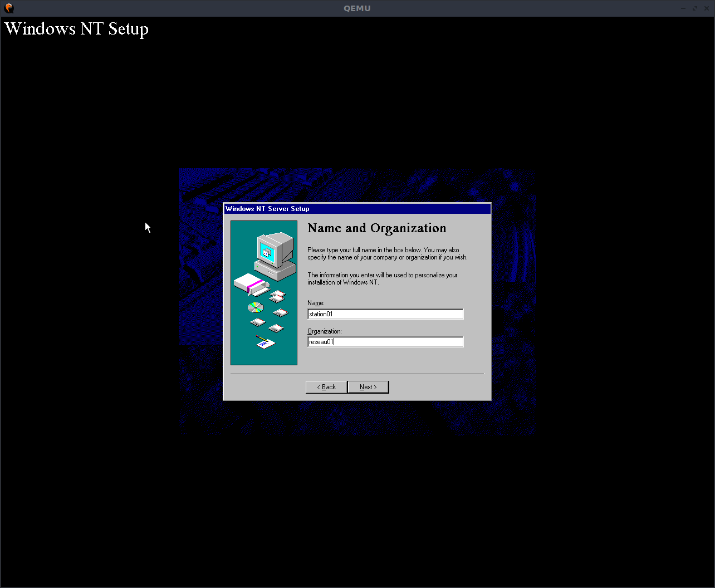Minimize the QEMU window
715x588 pixels.
coord(684,8)
